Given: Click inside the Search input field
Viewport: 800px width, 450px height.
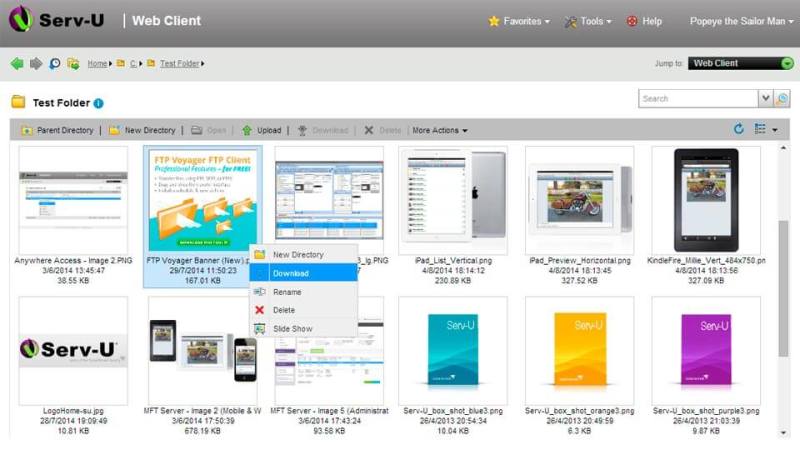Looking at the screenshot, I should tap(697, 98).
